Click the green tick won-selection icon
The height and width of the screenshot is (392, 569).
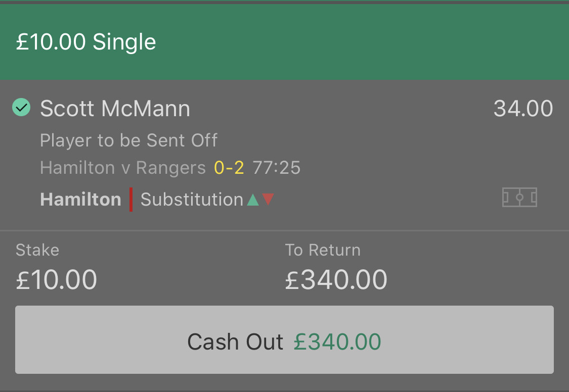21,108
